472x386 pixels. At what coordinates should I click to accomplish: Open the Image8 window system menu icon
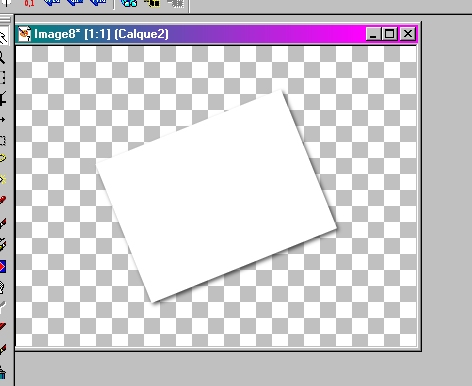[24, 34]
